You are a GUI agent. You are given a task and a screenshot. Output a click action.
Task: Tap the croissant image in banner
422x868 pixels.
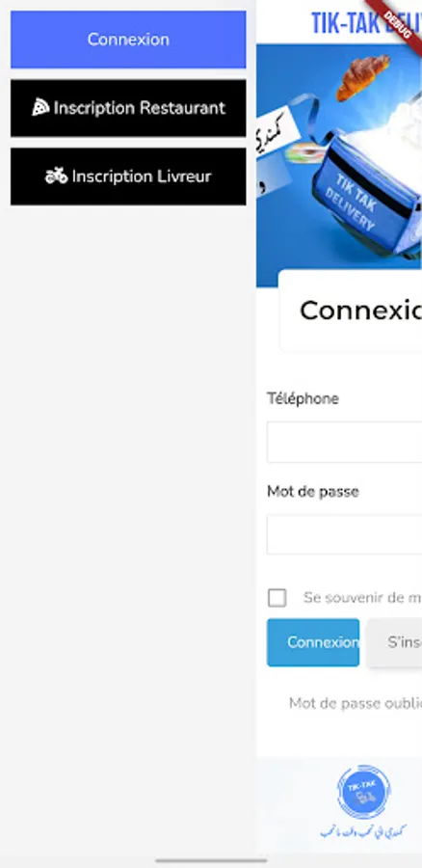point(363,76)
